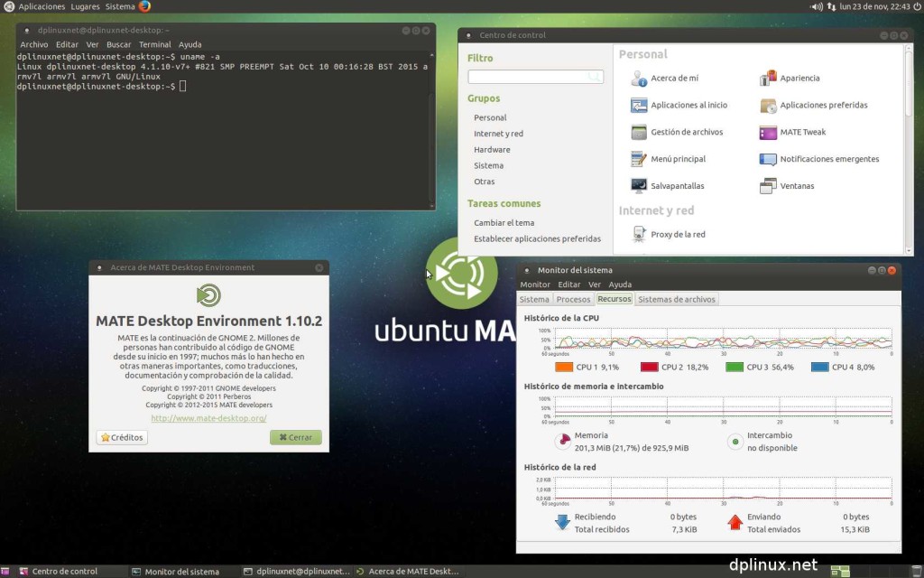Switch to the Procesos tab
The image size is (924, 578).
(x=574, y=299)
